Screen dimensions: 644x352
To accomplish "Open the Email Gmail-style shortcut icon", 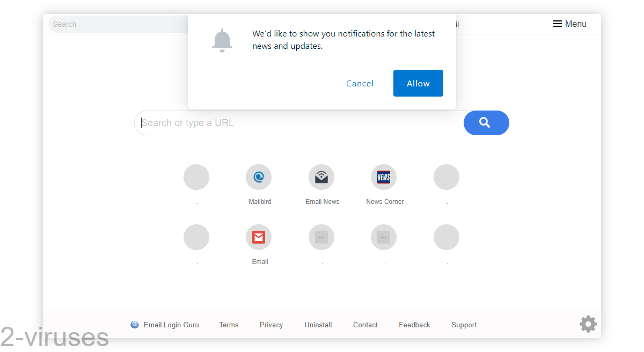I will 259,237.
